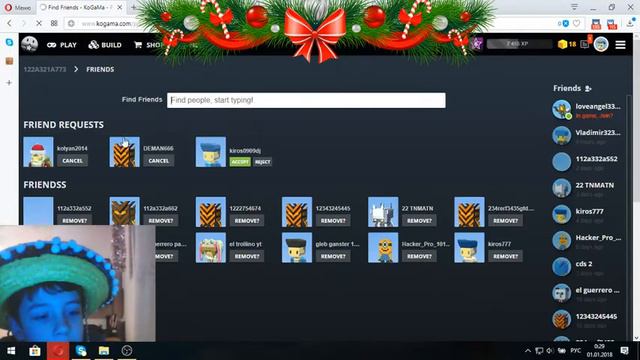Image resolution: width=640 pixels, height=360 pixels.
Task: Open the Windows Start menu
Action: [x=11, y=351]
